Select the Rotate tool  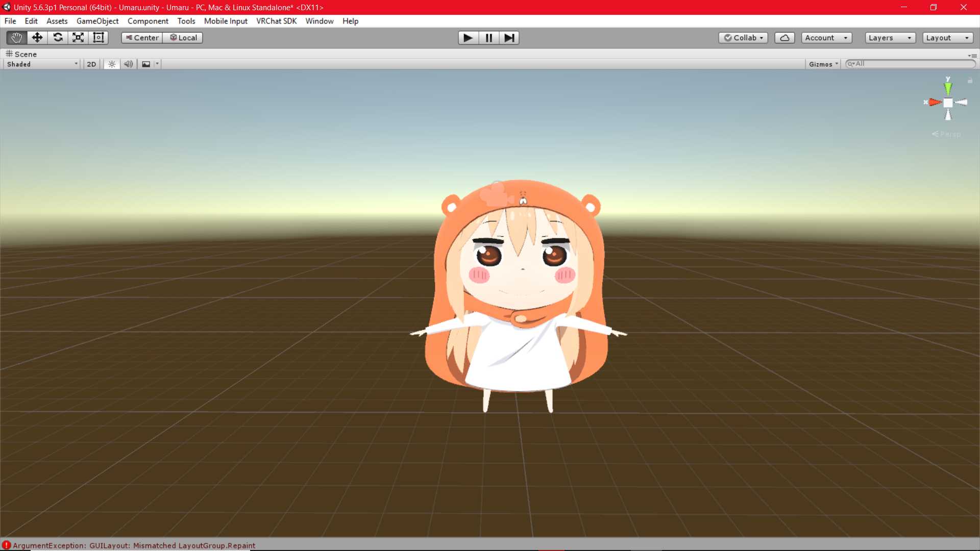pos(58,38)
